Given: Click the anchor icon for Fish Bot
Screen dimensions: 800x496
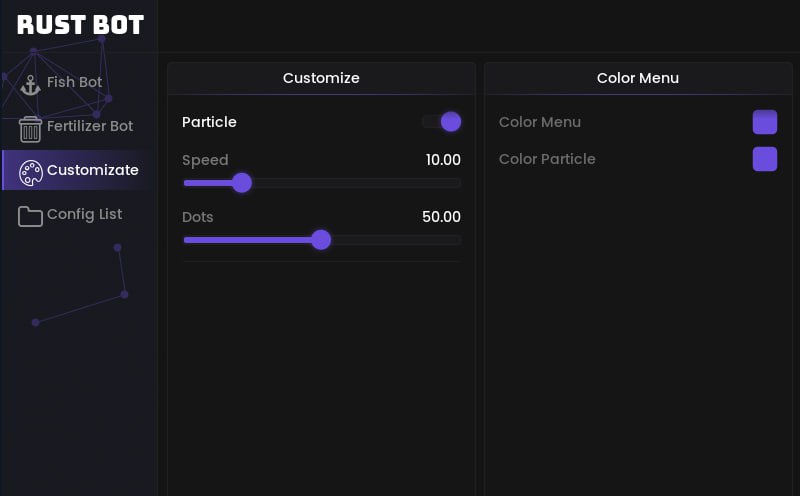Looking at the screenshot, I should click(x=31, y=84).
